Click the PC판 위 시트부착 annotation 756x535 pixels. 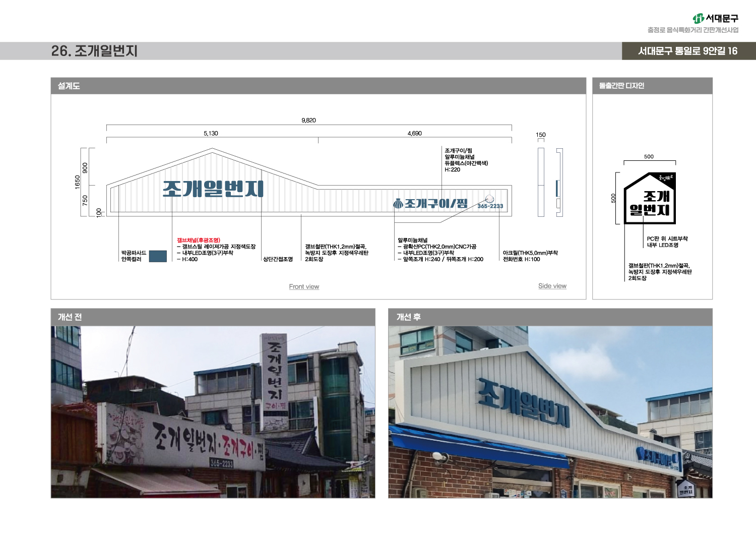(x=667, y=239)
